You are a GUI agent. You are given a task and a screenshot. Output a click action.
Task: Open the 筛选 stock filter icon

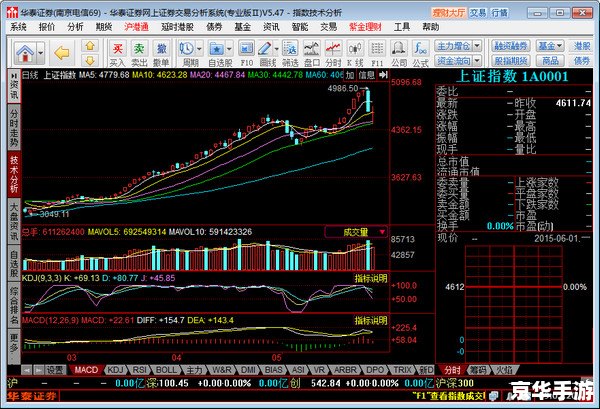[290, 49]
